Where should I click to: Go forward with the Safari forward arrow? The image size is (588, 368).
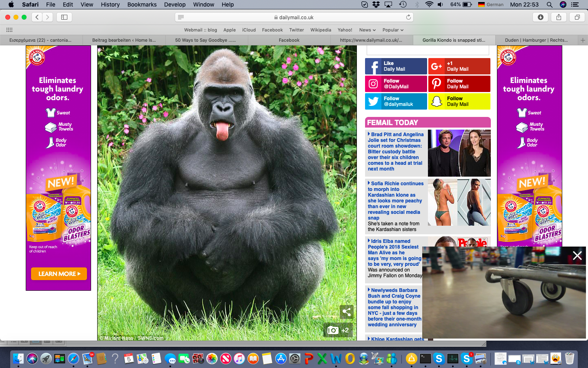pyautogui.click(x=48, y=17)
